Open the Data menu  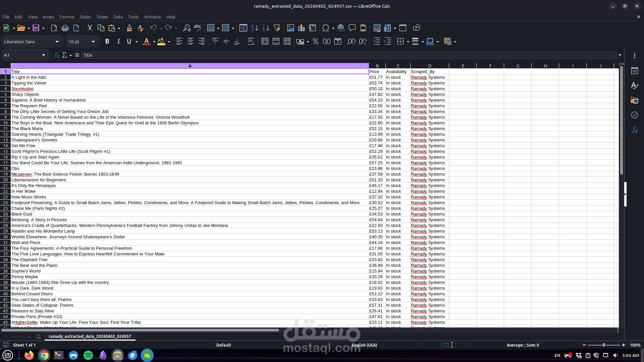tap(118, 17)
